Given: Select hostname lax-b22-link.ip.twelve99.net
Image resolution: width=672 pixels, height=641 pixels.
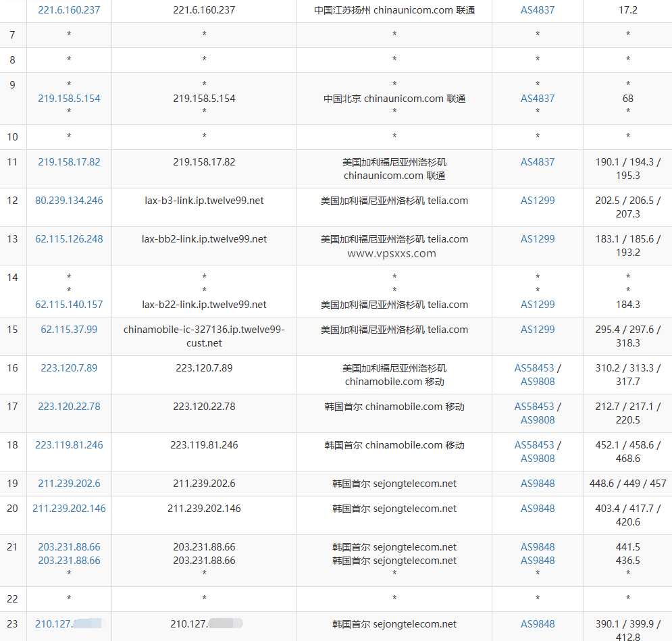Looking at the screenshot, I should click(204, 305).
